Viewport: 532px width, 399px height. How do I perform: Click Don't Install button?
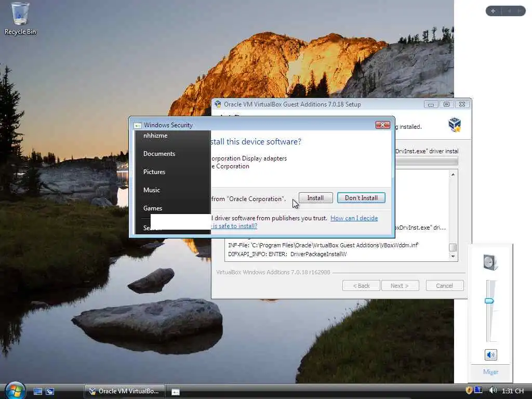pyautogui.click(x=361, y=198)
